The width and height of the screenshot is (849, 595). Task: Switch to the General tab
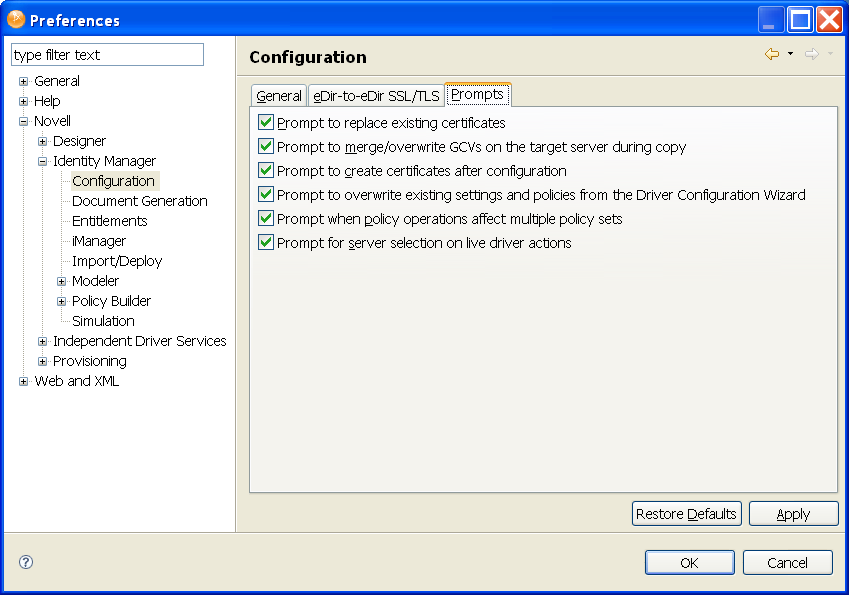(x=278, y=96)
